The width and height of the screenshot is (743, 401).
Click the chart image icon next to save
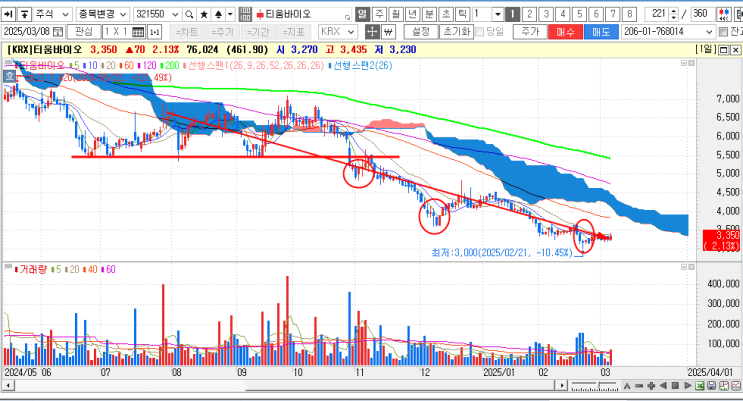point(724,386)
